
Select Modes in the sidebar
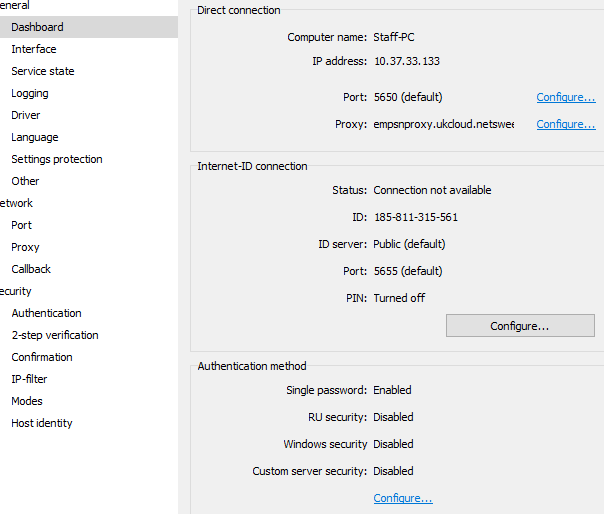pos(27,401)
